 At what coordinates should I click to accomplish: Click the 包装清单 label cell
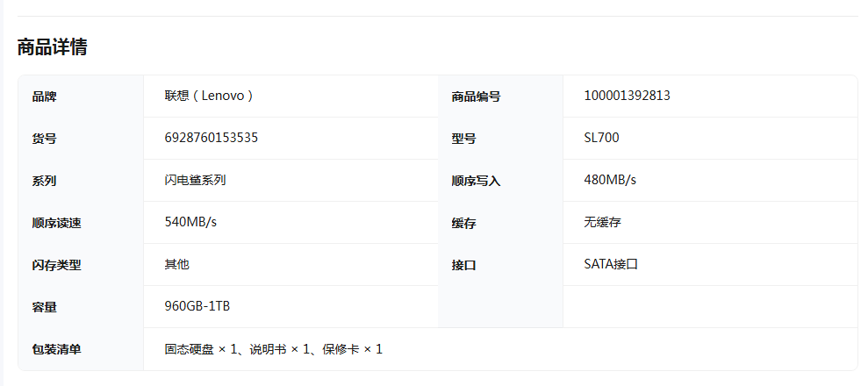tap(56, 350)
